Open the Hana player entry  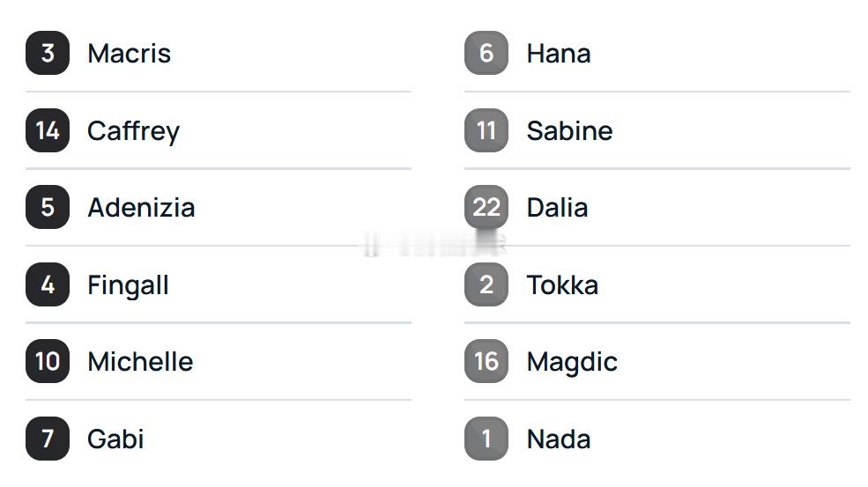559,53
